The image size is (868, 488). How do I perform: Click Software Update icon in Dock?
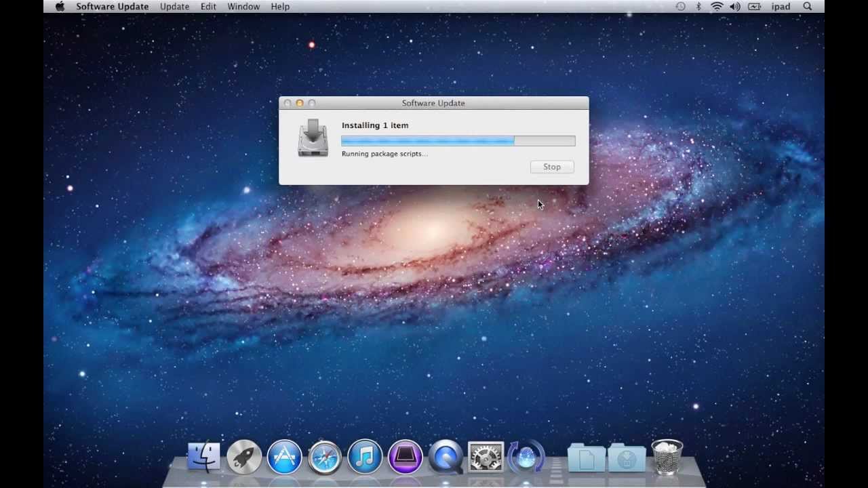coord(526,457)
